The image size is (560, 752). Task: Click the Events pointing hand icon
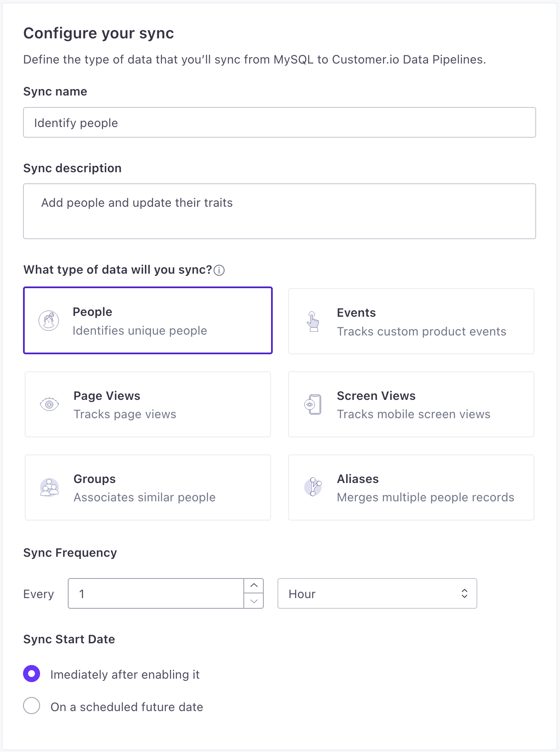(x=313, y=321)
